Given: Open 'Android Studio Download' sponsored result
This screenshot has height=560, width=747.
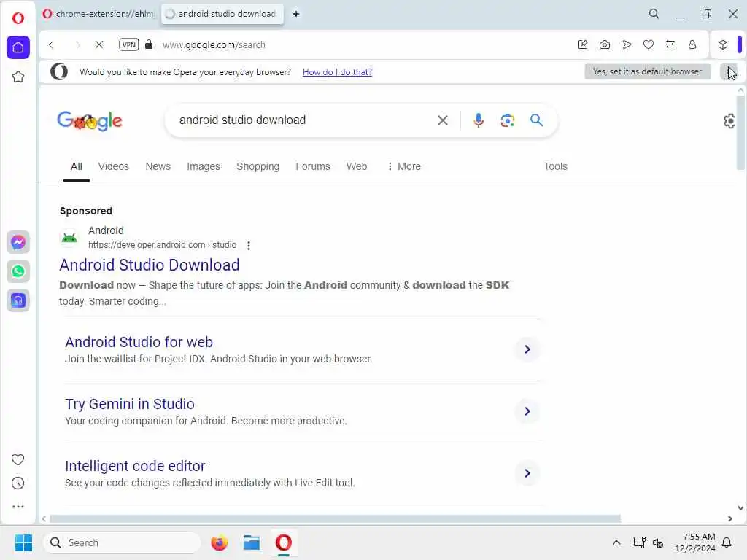Looking at the screenshot, I should 149,265.
